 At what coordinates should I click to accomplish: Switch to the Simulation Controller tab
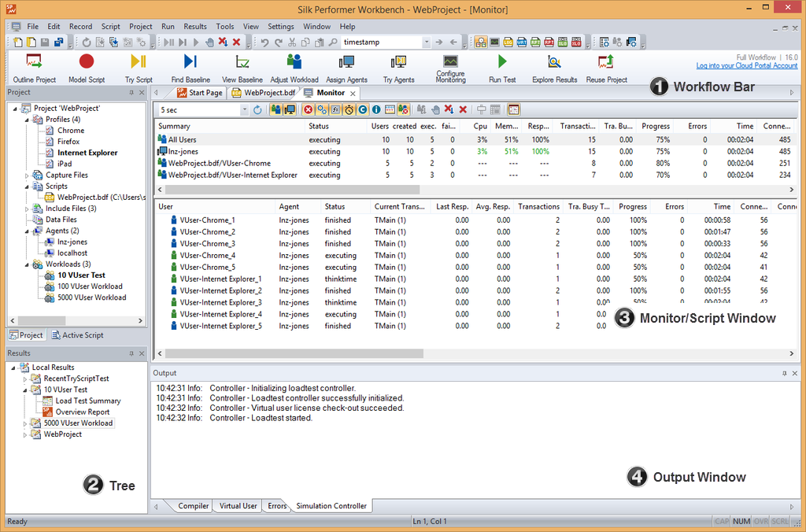tap(331, 506)
